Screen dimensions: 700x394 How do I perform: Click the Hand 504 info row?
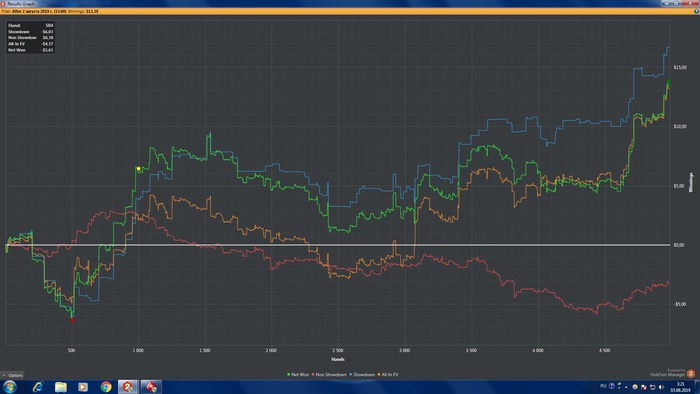tap(30, 25)
